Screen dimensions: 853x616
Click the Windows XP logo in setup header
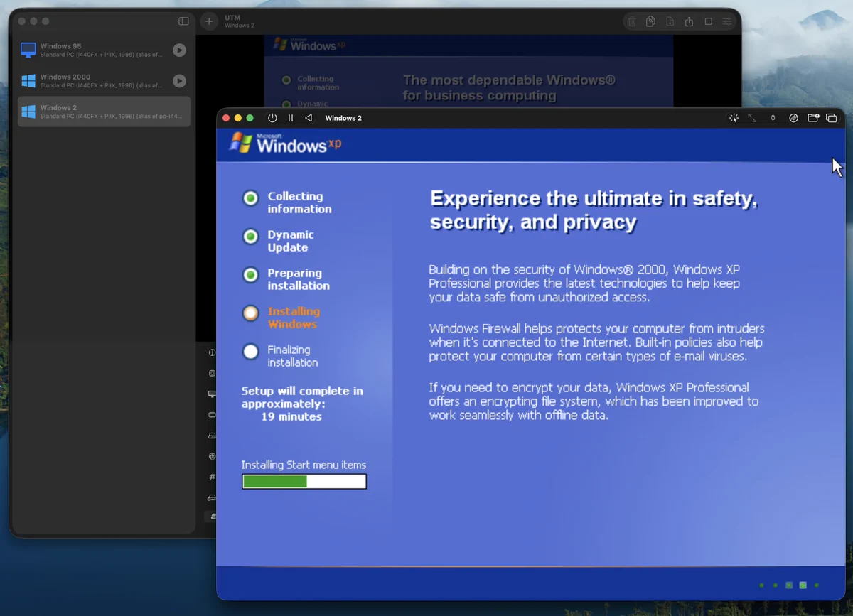[286, 143]
